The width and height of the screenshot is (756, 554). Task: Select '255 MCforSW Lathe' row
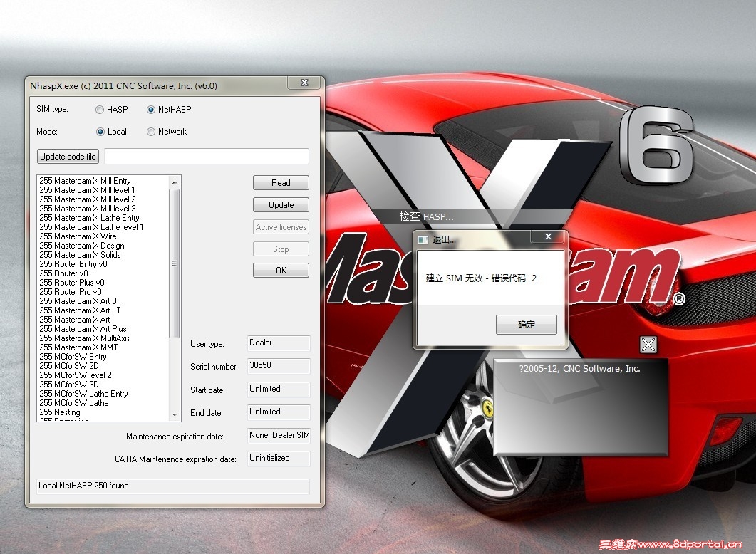pos(103,403)
